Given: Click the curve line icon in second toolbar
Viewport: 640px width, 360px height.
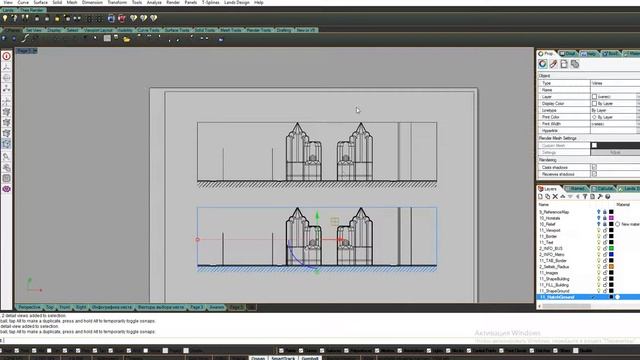Looking at the screenshot, I should (x=25, y=38).
